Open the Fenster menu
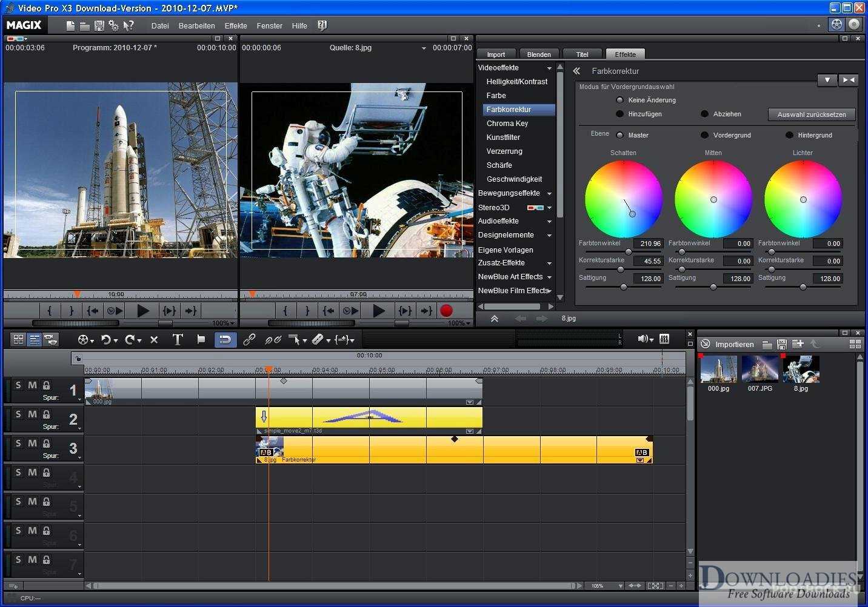Viewport: 868px width, 607px height. coord(269,26)
